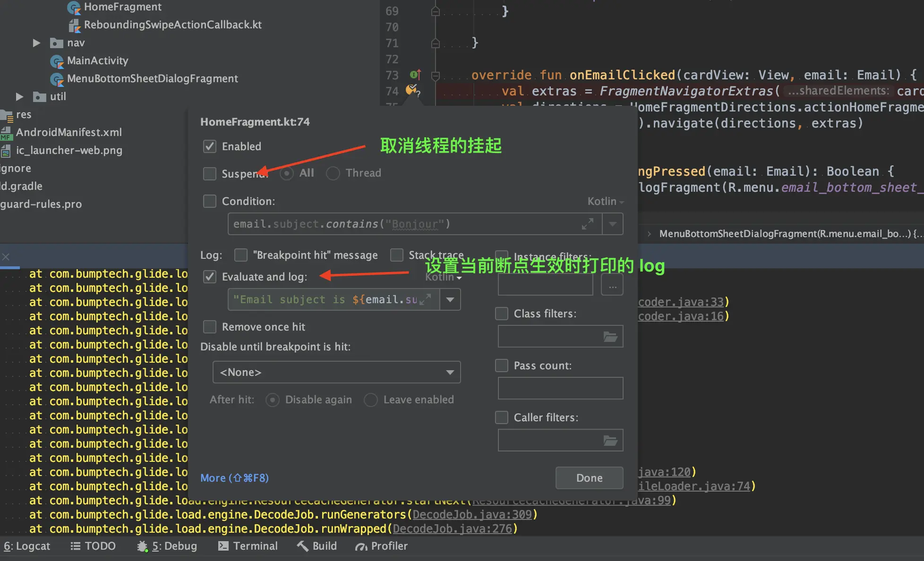Check the Pass count option
The image size is (924, 561).
click(x=502, y=365)
